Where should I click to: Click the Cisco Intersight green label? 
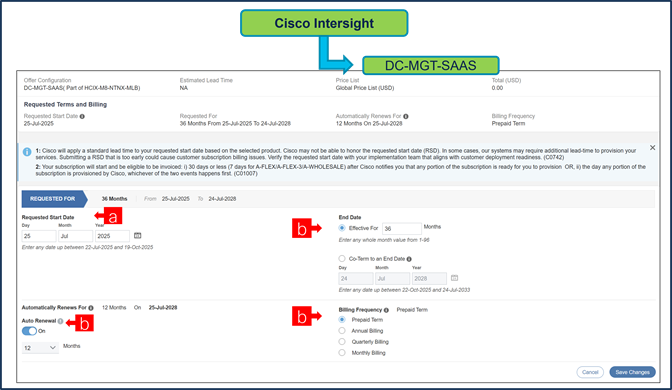(x=324, y=23)
